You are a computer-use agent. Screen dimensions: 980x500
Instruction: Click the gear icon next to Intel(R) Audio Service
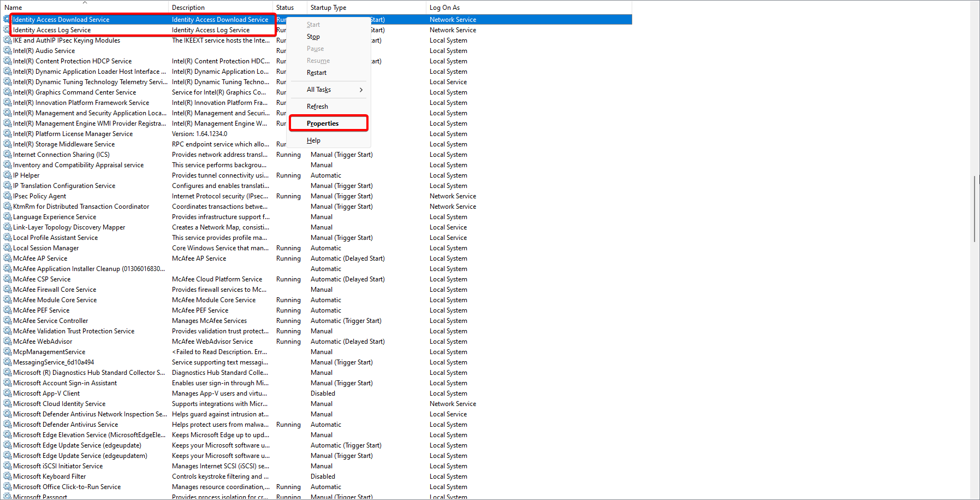[8, 51]
